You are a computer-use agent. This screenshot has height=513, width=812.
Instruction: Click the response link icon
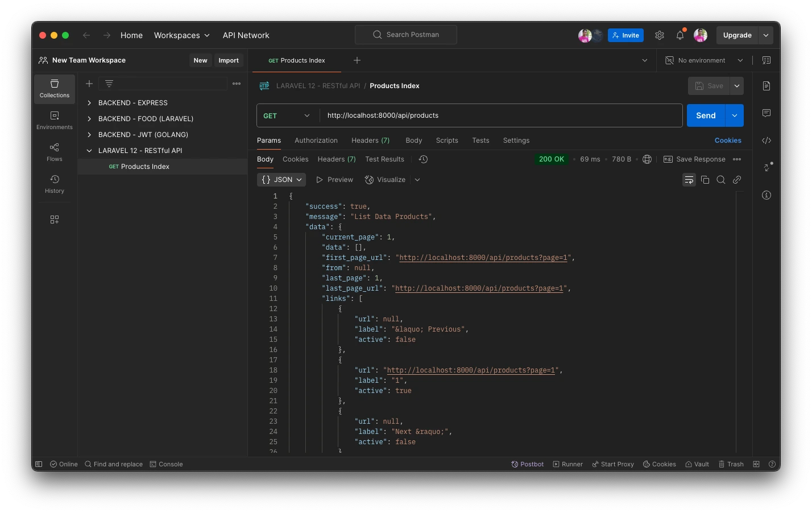pos(737,180)
